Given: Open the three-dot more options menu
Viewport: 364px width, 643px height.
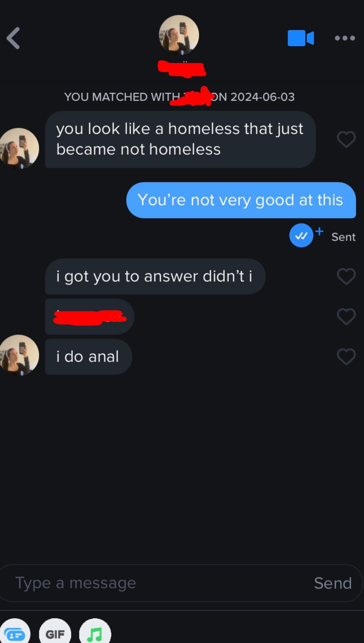Looking at the screenshot, I should (x=345, y=38).
